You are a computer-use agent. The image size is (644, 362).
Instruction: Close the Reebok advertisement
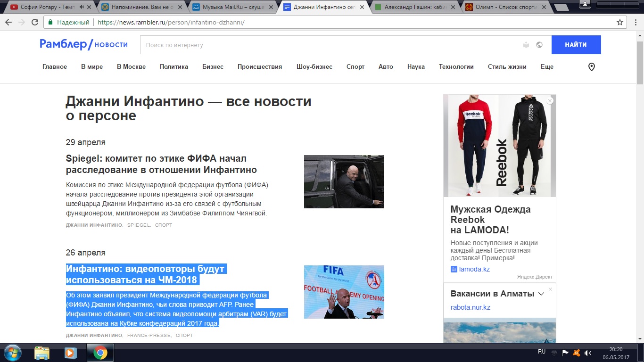coord(550,101)
